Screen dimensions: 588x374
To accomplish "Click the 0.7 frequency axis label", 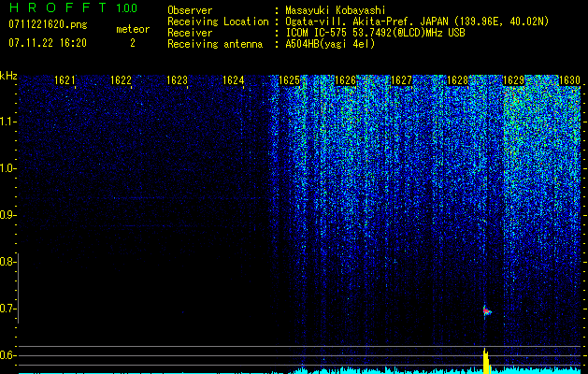I will coord(7,309).
